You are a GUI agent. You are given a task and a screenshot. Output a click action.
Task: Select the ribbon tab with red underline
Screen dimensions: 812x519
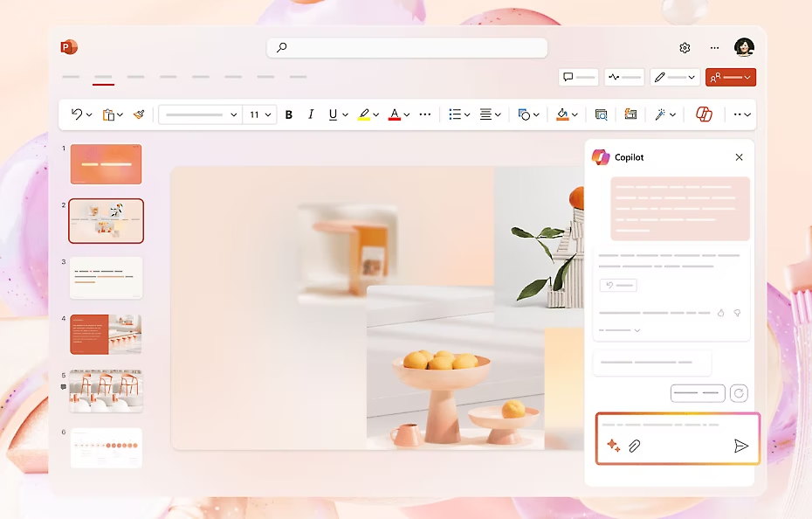103,77
